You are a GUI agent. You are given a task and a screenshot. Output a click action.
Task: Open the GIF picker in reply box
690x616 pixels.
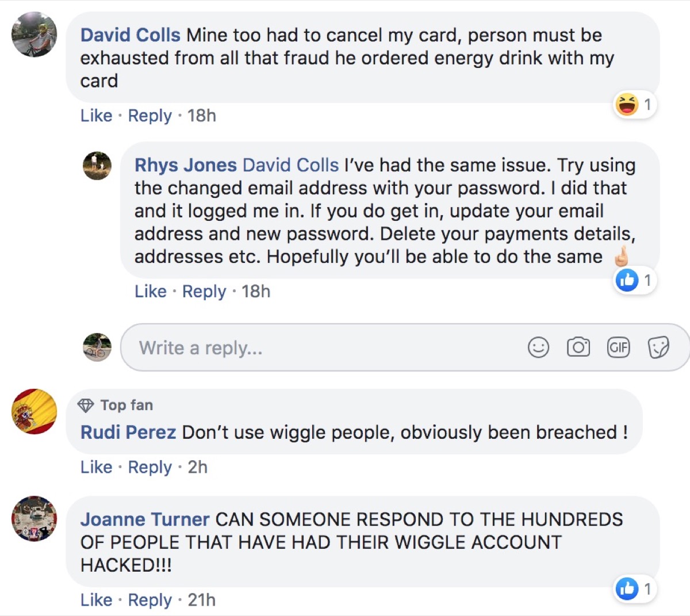pyautogui.click(x=618, y=347)
